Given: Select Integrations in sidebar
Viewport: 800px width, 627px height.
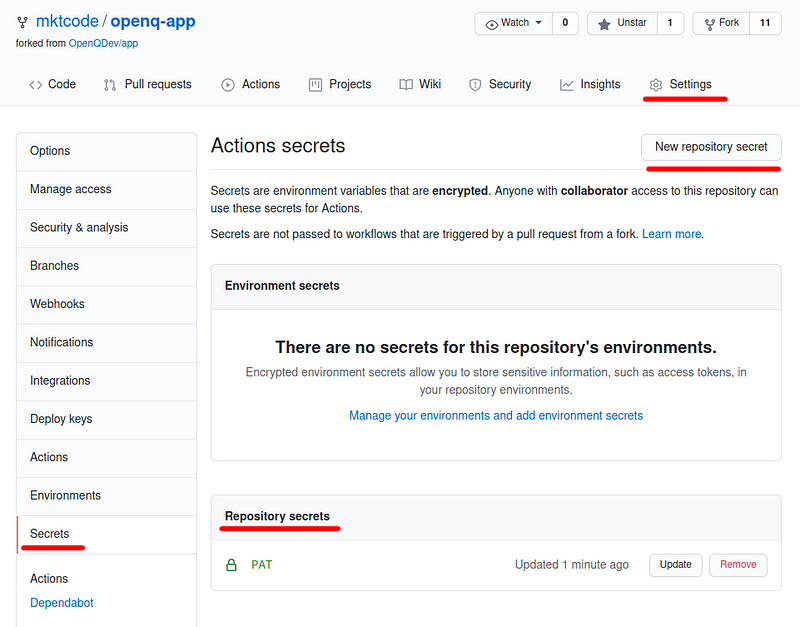Looking at the screenshot, I should coord(107,381).
